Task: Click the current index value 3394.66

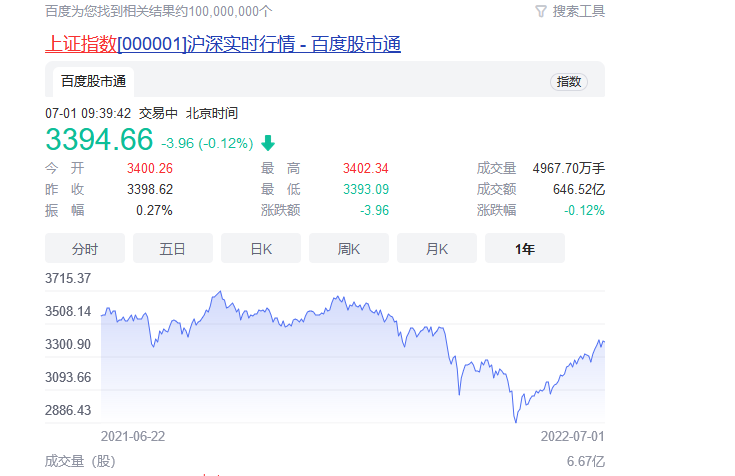Action: pyautogui.click(x=99, y=139)
